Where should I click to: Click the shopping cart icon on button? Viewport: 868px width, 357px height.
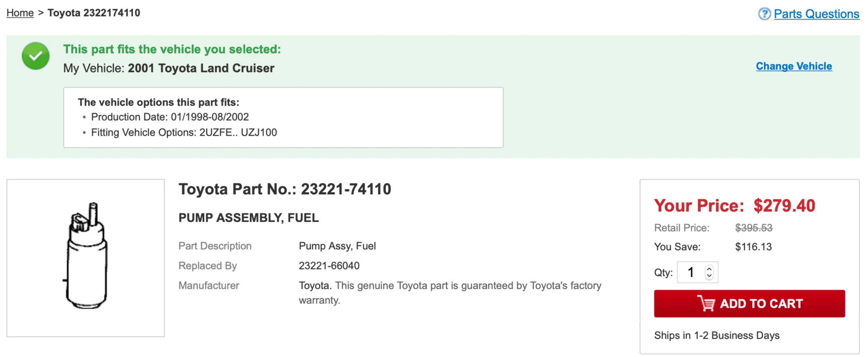pos(706,303)
